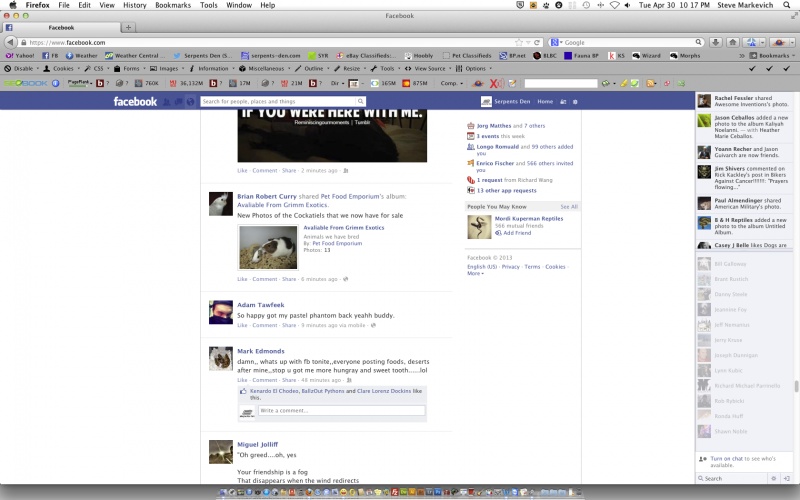Viewport: 800px width, 500px height.
Task: Click the SEObook logo in the toolbar
Action: coord(26,83)
